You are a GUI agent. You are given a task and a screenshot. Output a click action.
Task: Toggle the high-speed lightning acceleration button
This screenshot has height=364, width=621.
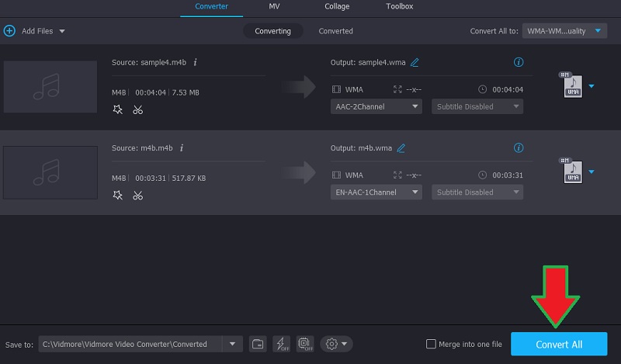[x=281, y=344]
